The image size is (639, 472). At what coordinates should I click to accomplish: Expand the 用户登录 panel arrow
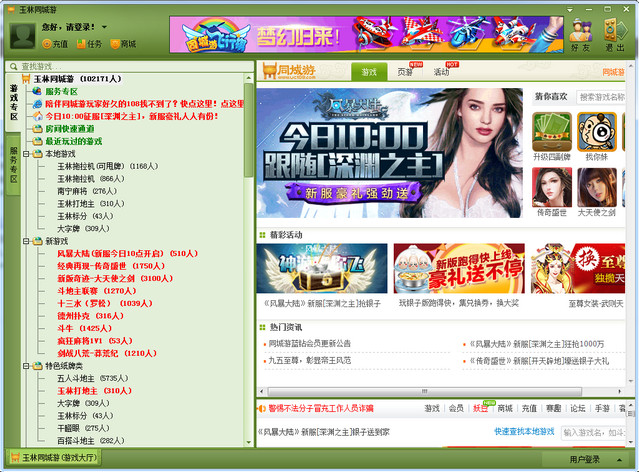pos(619,460)
